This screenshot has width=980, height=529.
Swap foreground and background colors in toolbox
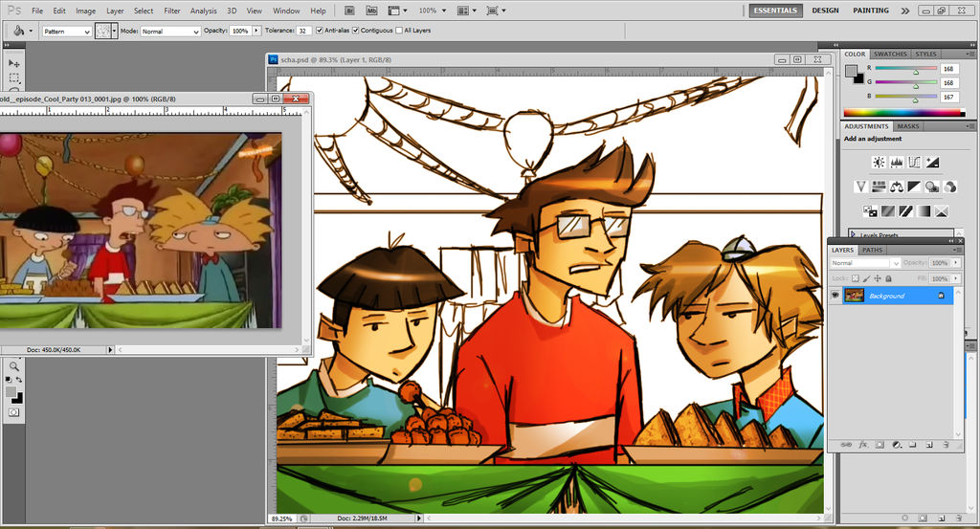pos(19,380)
